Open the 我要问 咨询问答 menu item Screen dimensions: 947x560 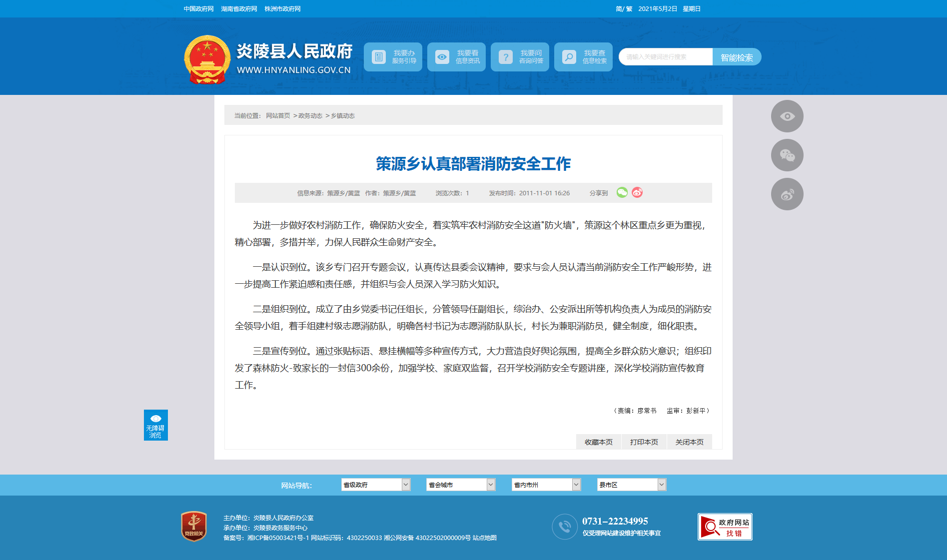520,57
